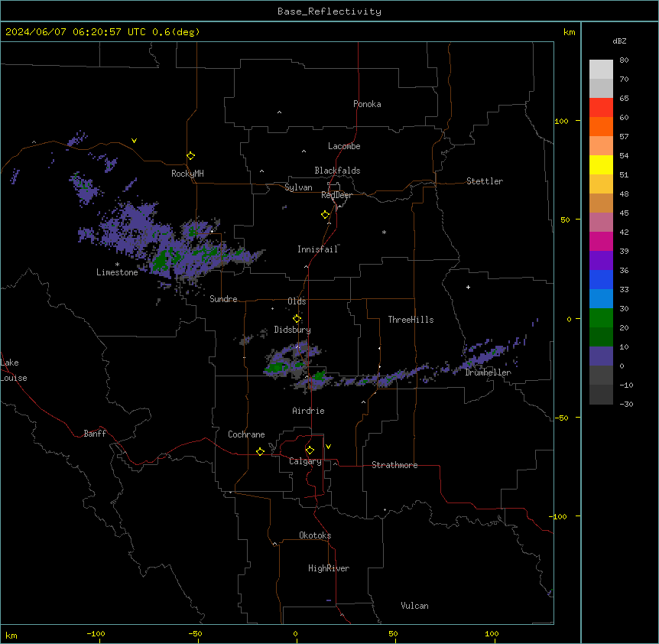Click the ThreeHills town label
This screenshot has height=644, width=659.
coord(411,320)
